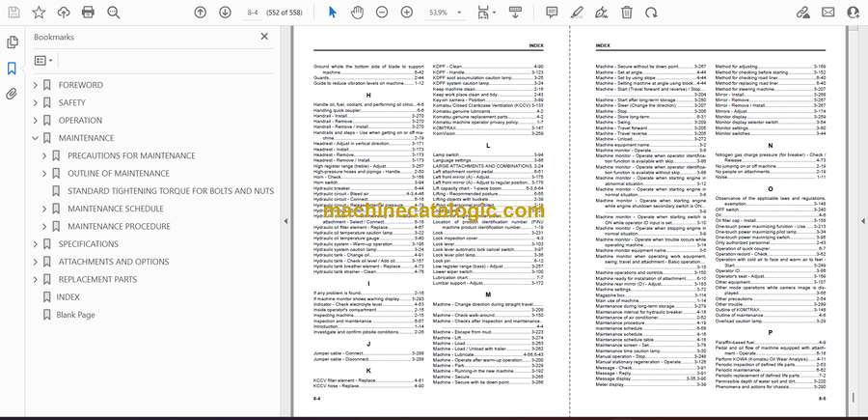The image size is (868, 420).
Task: Select the highlighter pen tool
Action: point(577,13)
